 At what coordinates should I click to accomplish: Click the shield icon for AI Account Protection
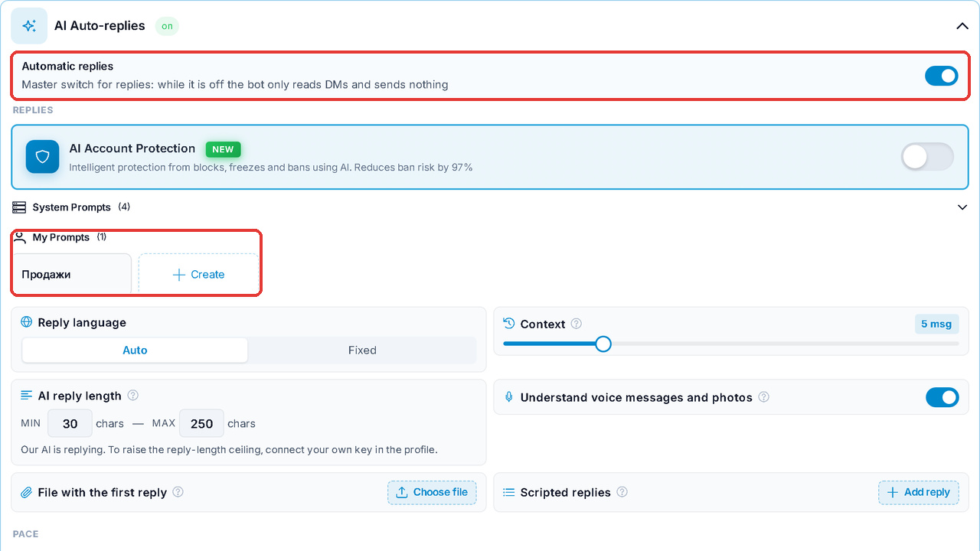tap(43, 157)
